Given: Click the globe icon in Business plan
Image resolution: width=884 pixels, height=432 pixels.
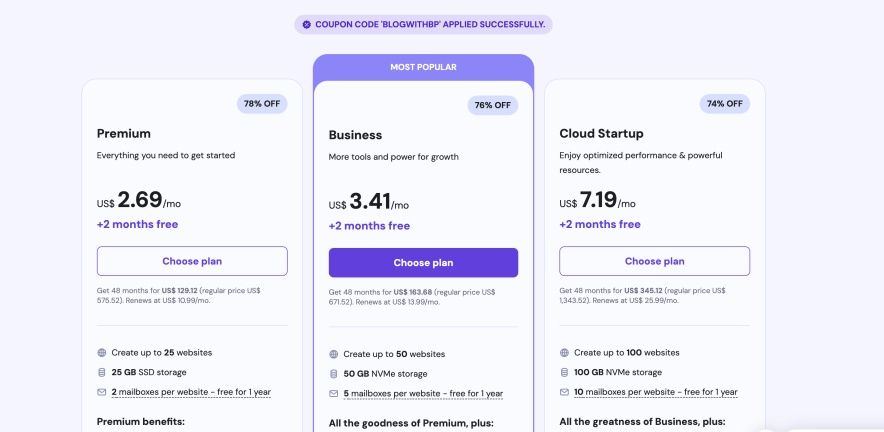Looking at the screenshot, I should click(x=333, y=354).
